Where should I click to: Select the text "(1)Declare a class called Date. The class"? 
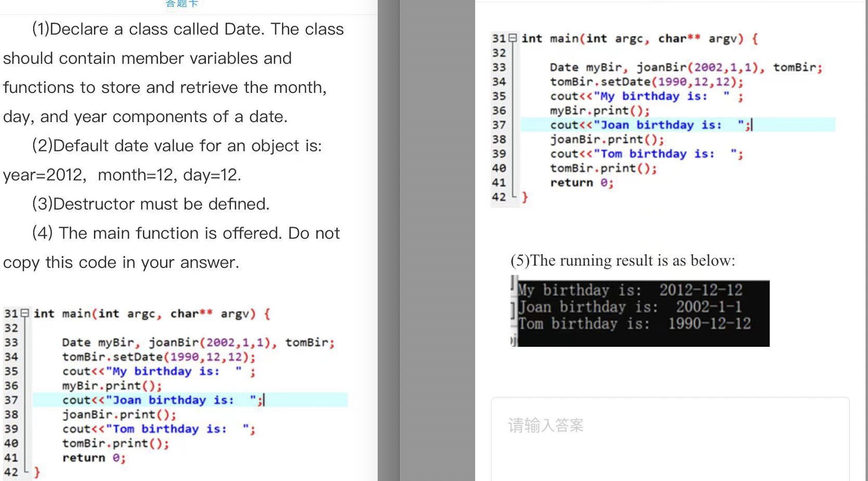[188, 29]
